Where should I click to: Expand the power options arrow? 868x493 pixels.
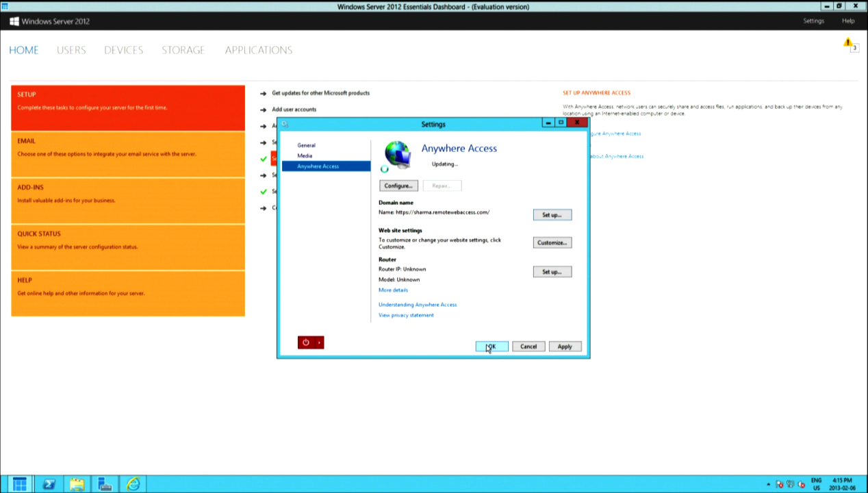pyautogui.click(x=319, y=342)
